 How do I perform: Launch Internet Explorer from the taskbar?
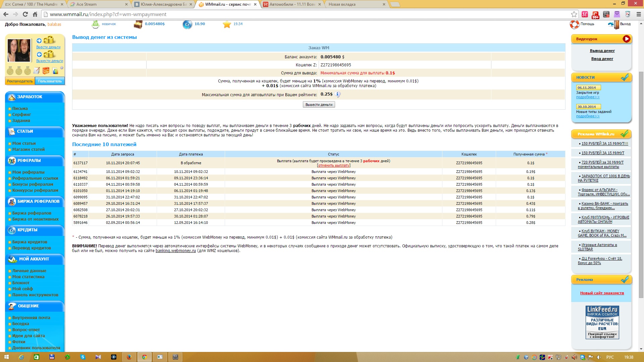click(x=21, y=357)
